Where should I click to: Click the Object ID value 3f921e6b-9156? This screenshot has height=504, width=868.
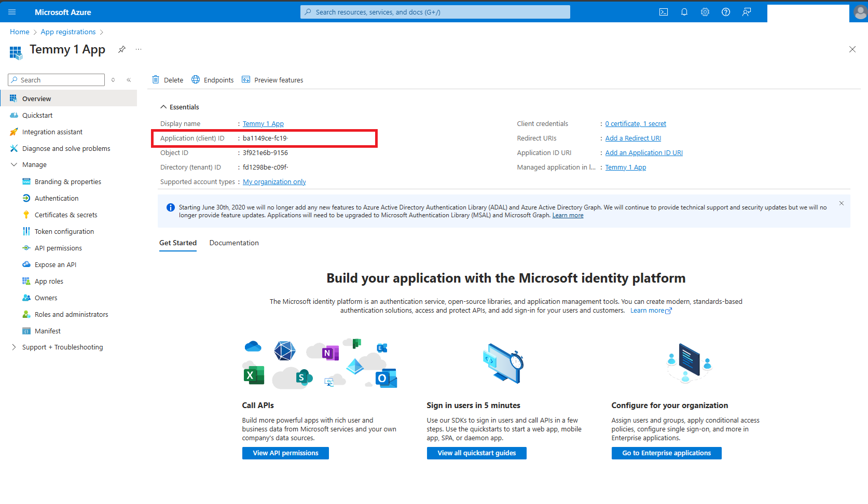click(265, 152)
